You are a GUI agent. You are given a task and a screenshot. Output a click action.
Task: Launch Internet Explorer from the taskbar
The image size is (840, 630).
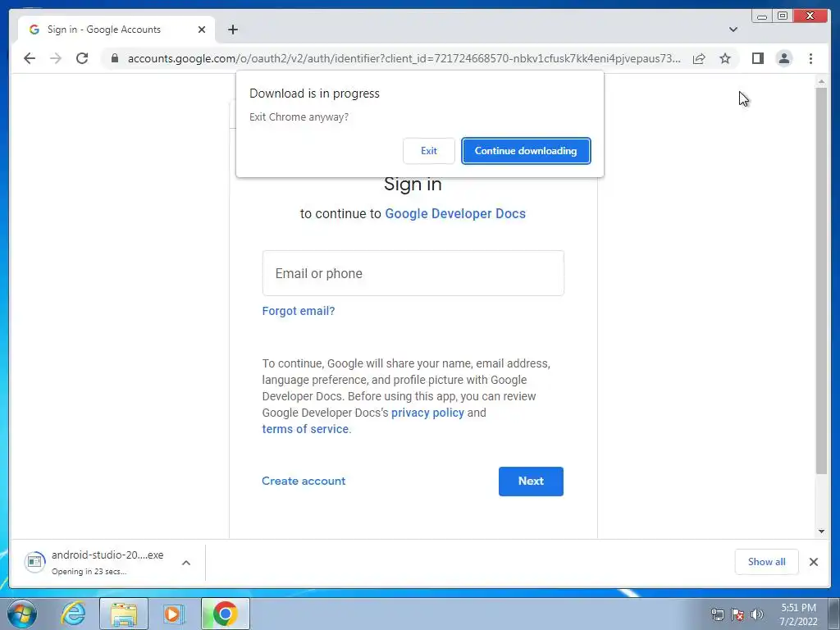(73, 614)
